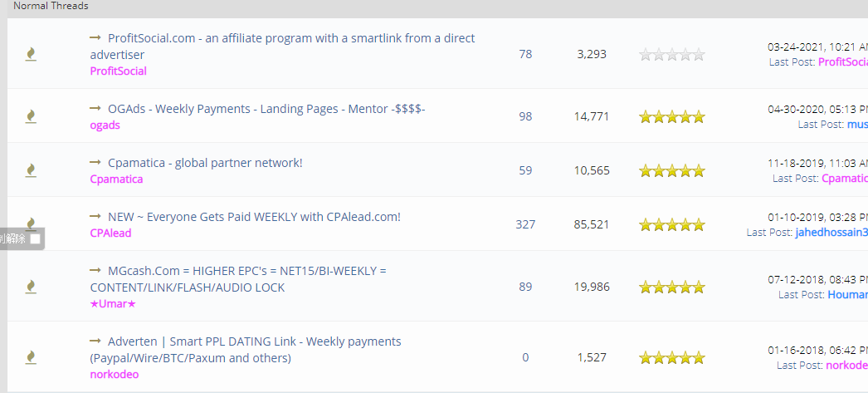This screenshot has height=393, width=868.
Task: Click the five-star rating of the CPAlead thread
Action: pos(672,224)
